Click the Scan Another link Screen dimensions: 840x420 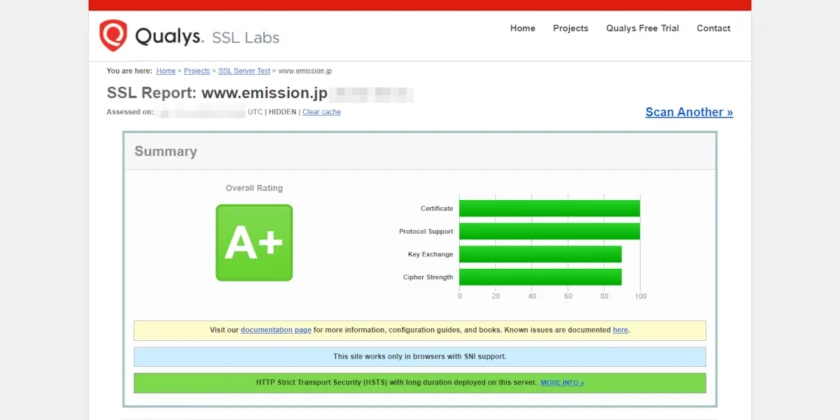(x=689, y=112)
